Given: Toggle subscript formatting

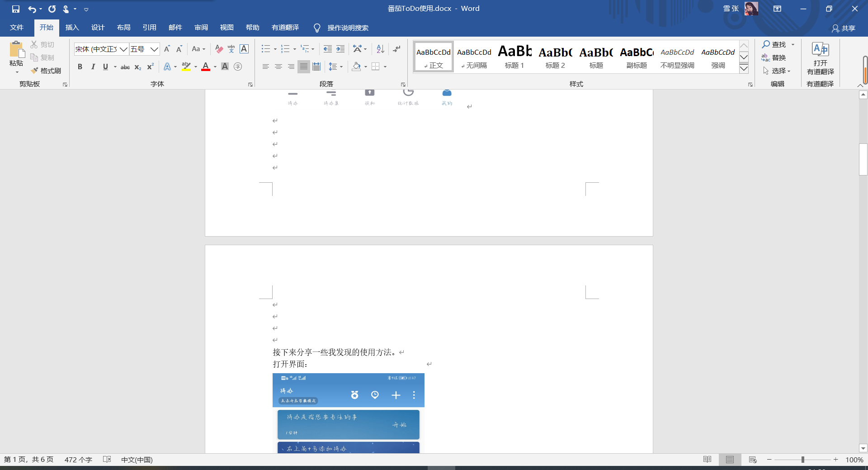Looking at the screenshot, I should coord(138,66).
